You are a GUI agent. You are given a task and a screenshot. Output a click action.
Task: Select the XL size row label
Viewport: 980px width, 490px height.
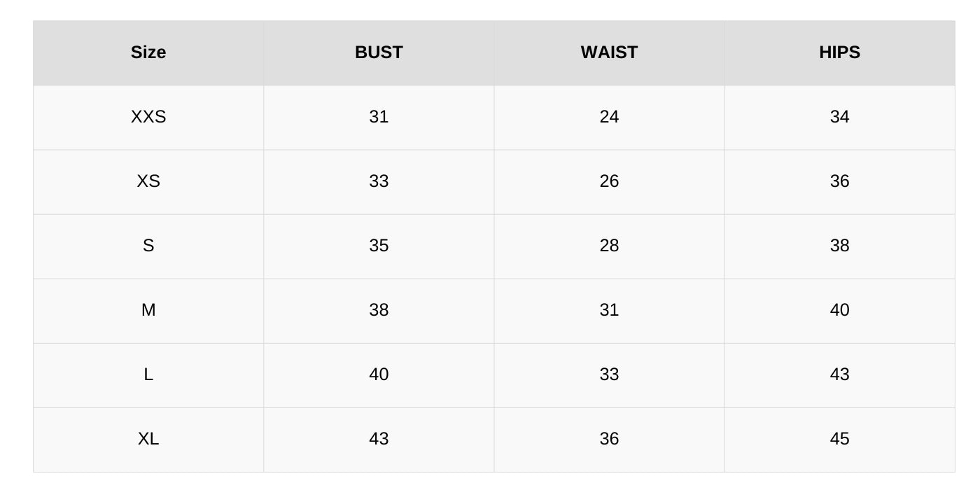point(148,439)
